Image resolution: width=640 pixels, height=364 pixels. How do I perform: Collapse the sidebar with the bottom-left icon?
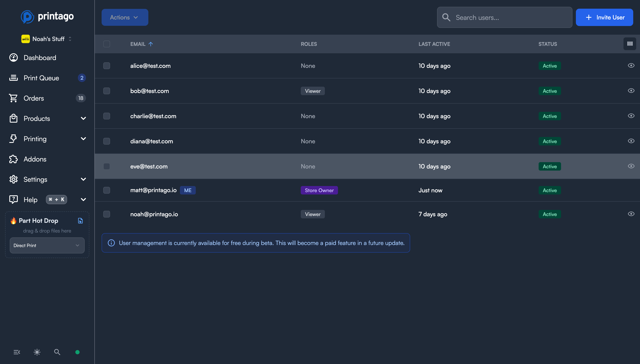pos(17,352)
